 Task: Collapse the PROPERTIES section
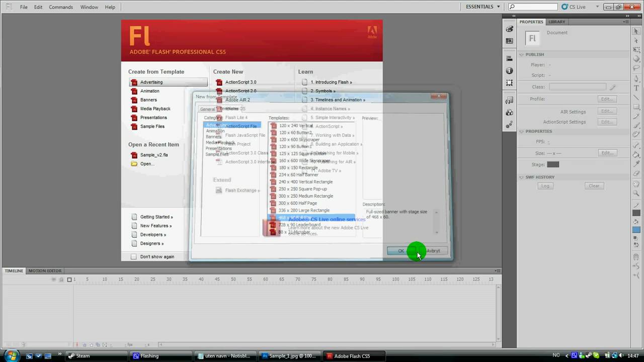[x=522, y=131]
